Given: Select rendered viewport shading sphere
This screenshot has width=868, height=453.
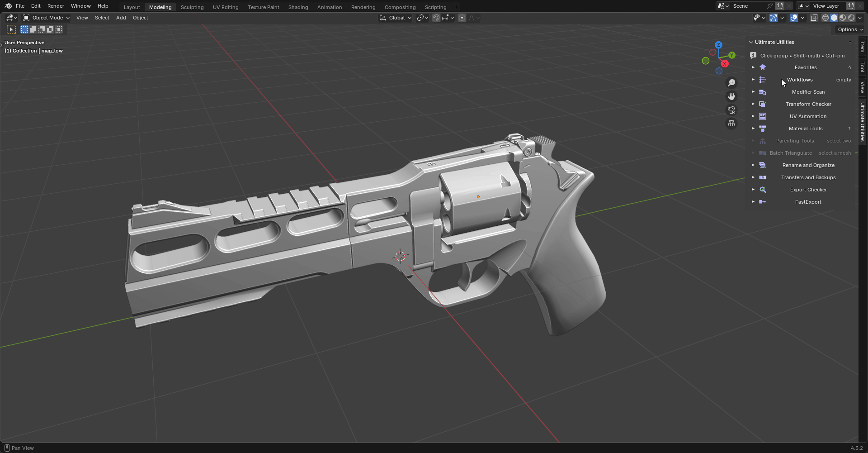Looking at the screenshot, I should tap(851, 18).
